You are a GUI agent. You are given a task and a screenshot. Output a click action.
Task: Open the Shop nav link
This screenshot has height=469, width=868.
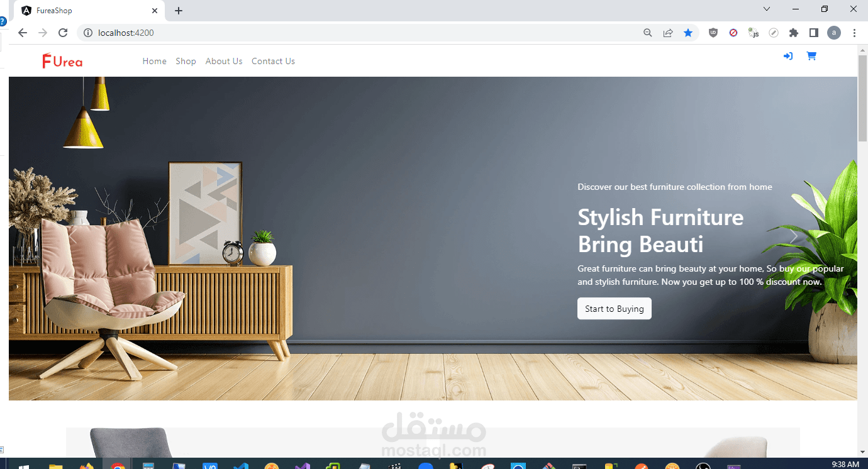pyautogui.click(x=186, y=61)
